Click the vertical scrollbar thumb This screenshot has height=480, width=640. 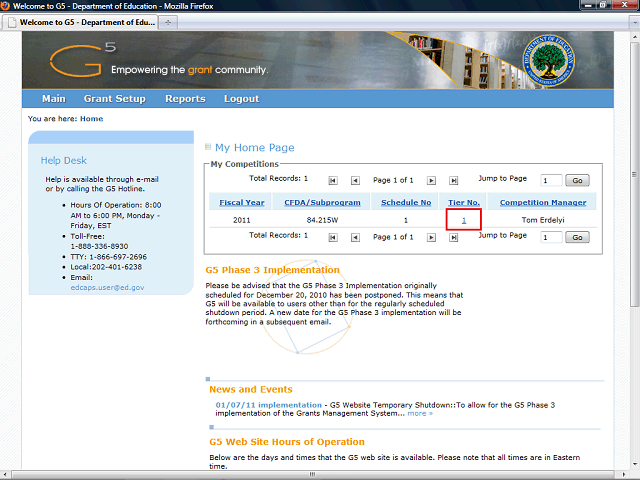[634, 175]
